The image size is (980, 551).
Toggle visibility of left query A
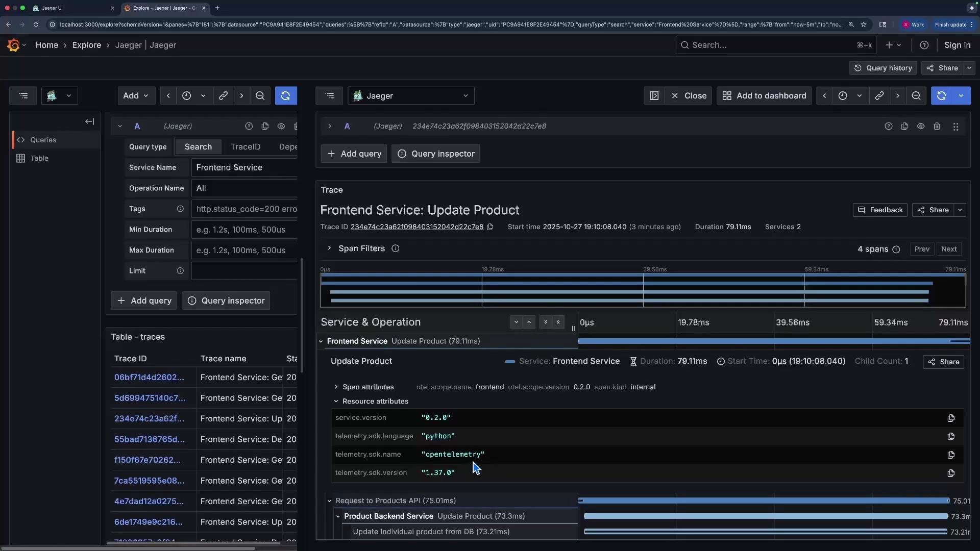tap(281, 126)
